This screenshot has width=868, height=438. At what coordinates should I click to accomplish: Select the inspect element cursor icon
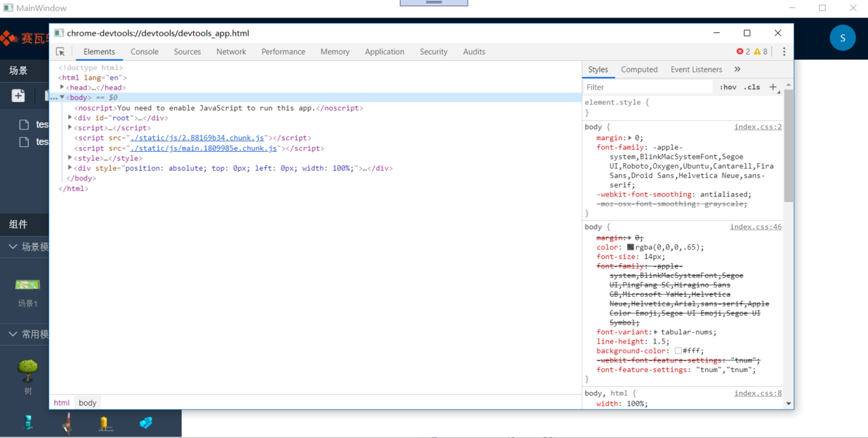click(x=60, y=51)
